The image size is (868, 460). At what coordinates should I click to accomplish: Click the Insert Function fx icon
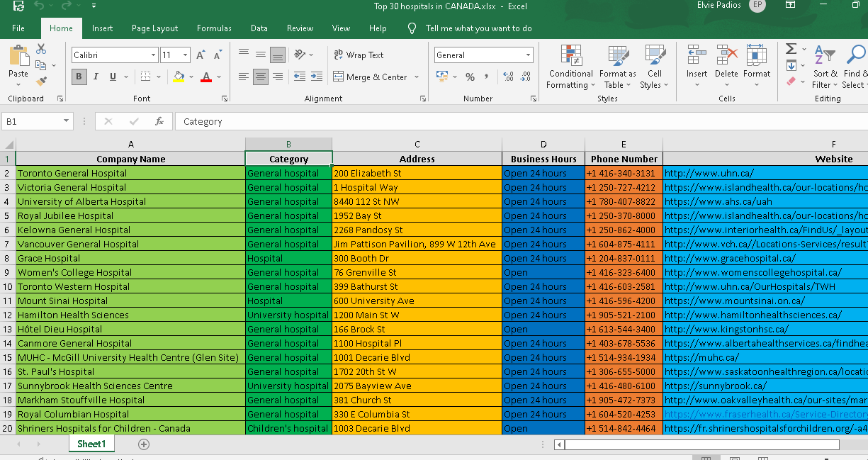159,121
